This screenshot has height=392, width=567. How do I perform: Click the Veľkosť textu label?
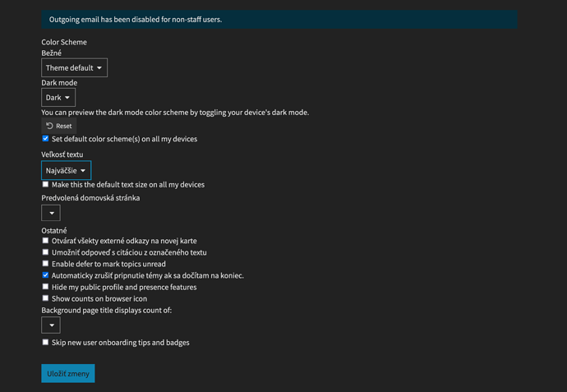62,154
